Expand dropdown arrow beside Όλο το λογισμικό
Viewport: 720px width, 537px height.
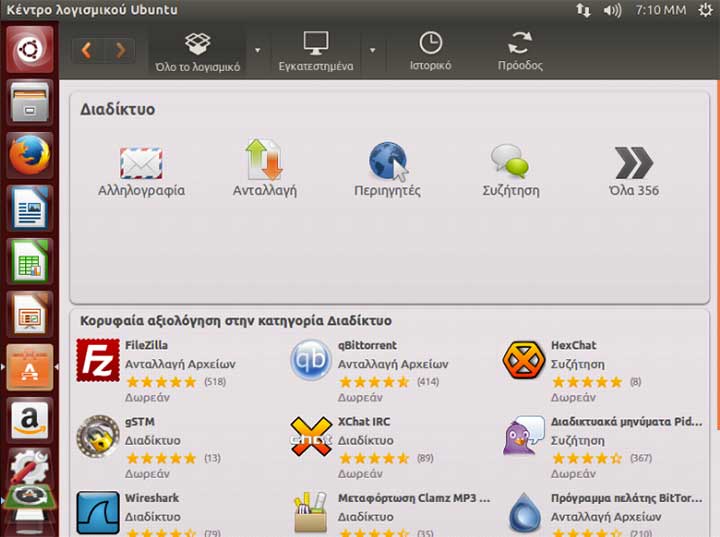(x=258, y=50)
